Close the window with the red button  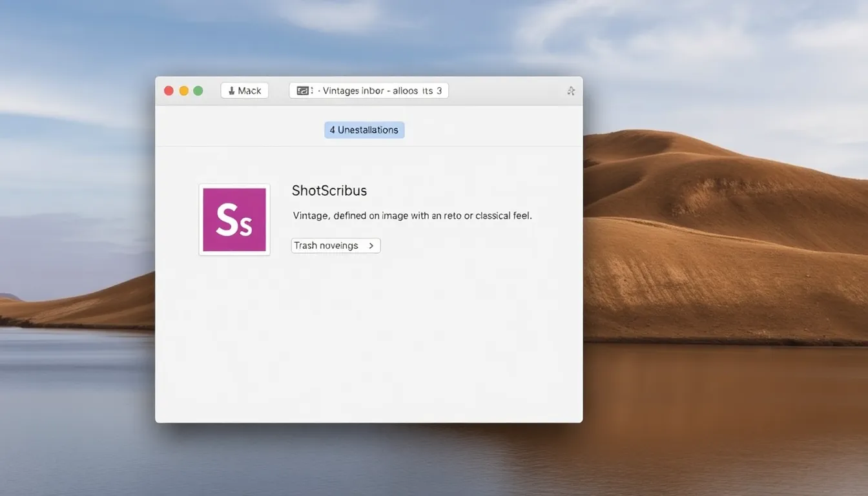[x=169, y=91]
